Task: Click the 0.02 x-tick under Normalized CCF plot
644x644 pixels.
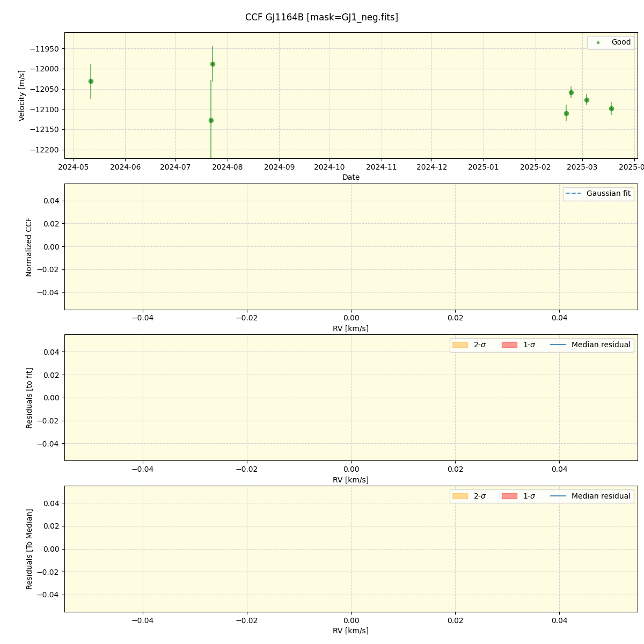Action: [x=456, y=318]
